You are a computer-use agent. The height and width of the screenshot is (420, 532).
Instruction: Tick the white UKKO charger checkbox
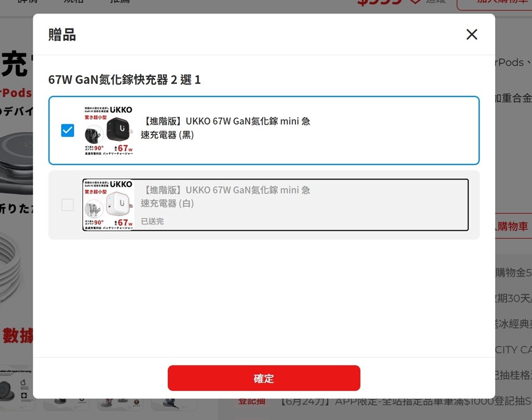click(x=68, y=205)
